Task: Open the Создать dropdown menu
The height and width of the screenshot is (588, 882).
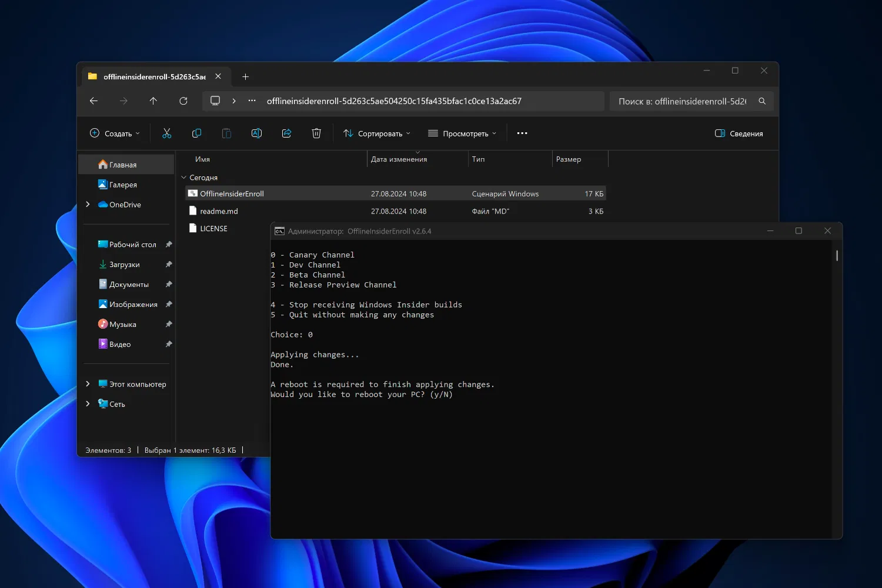Action: [x=115, y=133]
